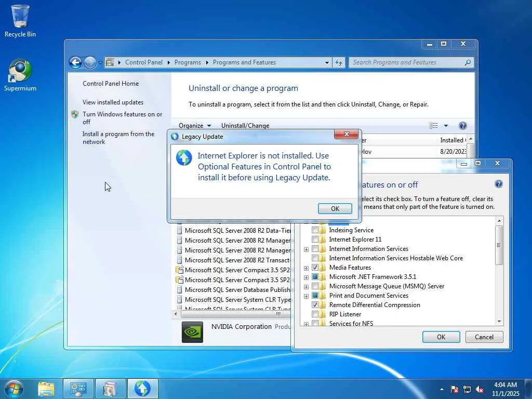Enable Microsoft Message Queue (MSMQ) Server checkbox
The height and width of the screenshot is (399, 532).
(315, 286)
